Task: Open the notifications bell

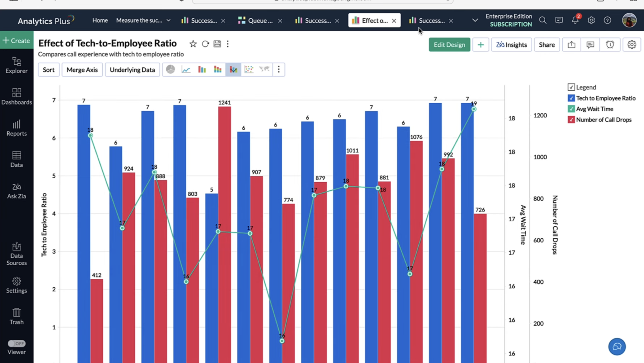Action: click(x=575, y=20)
